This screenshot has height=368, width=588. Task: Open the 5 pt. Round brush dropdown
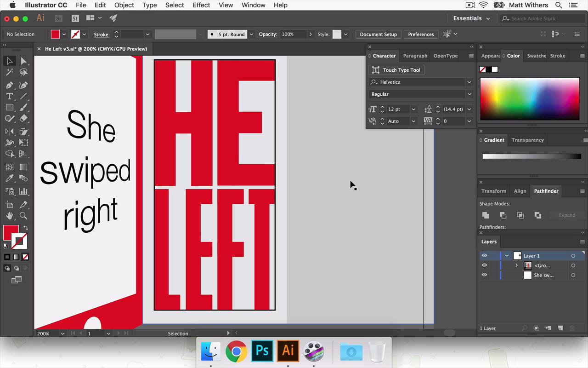[251, 34]
